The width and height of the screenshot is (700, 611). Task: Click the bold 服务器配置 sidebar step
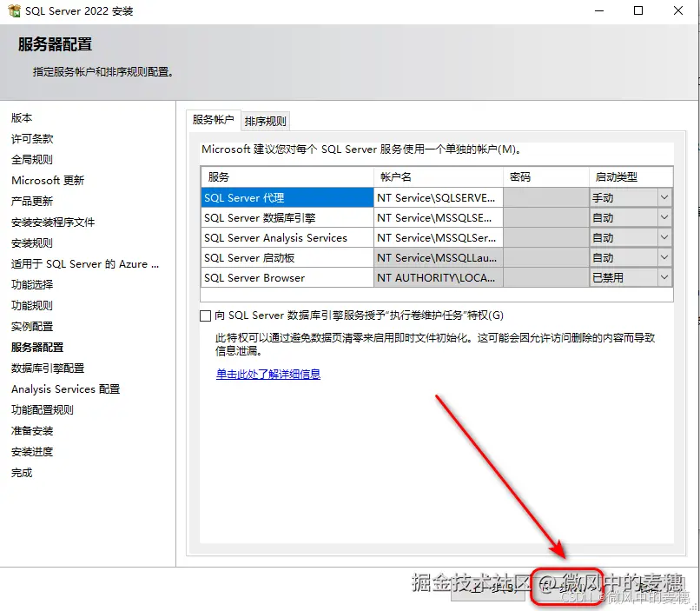coord(37,347)
